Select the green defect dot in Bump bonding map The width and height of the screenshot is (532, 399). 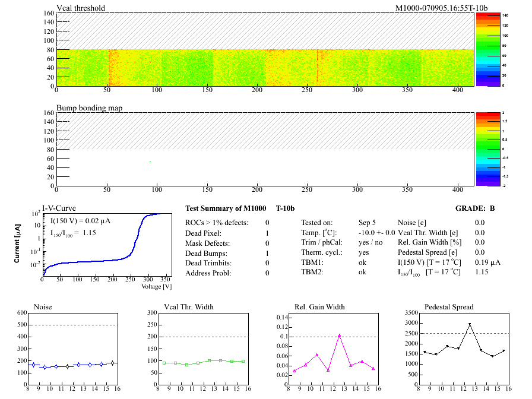coord(150,161)
